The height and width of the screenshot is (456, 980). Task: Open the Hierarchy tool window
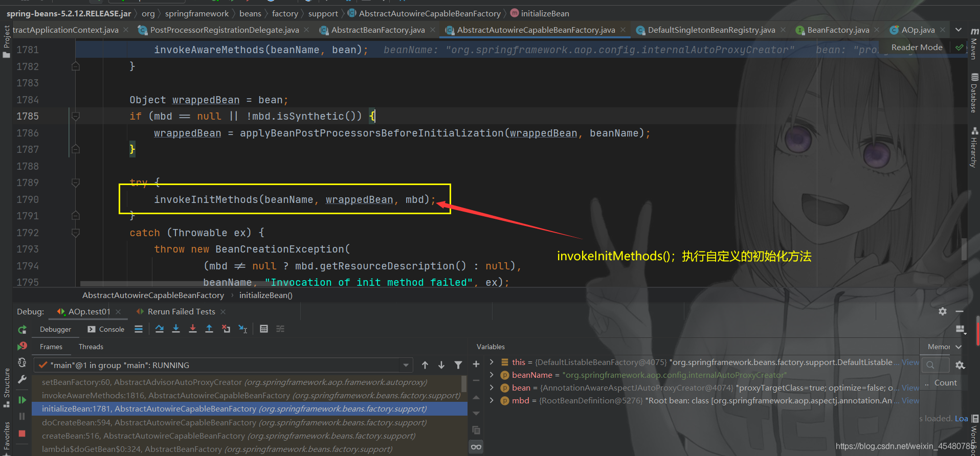click(x=974, y=147)
